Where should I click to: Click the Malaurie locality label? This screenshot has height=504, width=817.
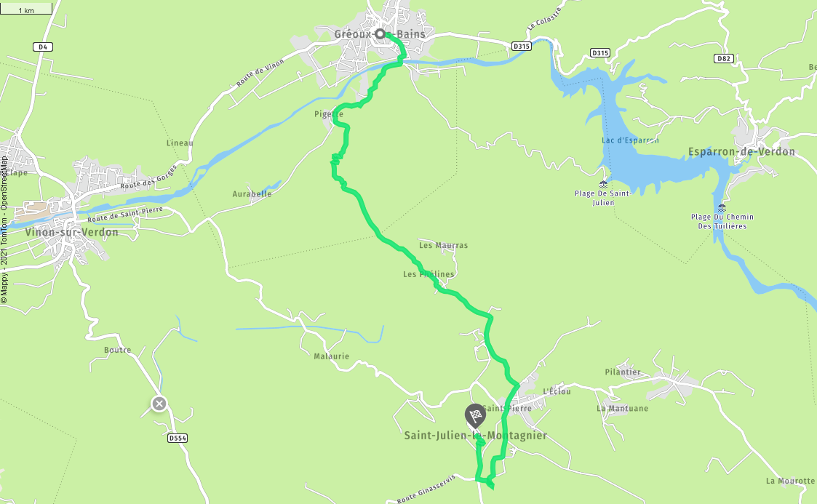[332, 356]
